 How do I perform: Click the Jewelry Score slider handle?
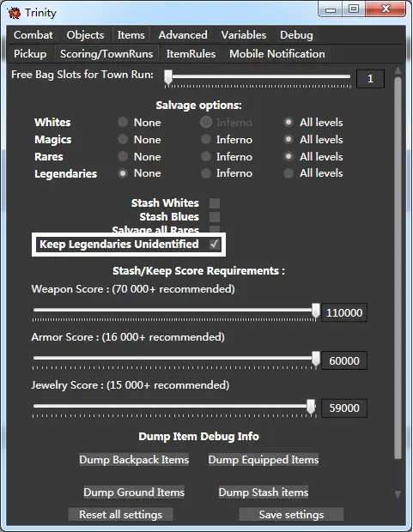pyautogui.click(x=311, y=407)
